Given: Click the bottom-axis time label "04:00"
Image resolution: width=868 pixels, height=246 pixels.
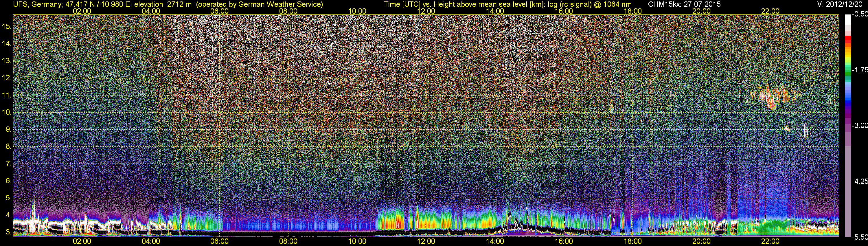Looking at the screenshot, I should [x=151, y=241].
